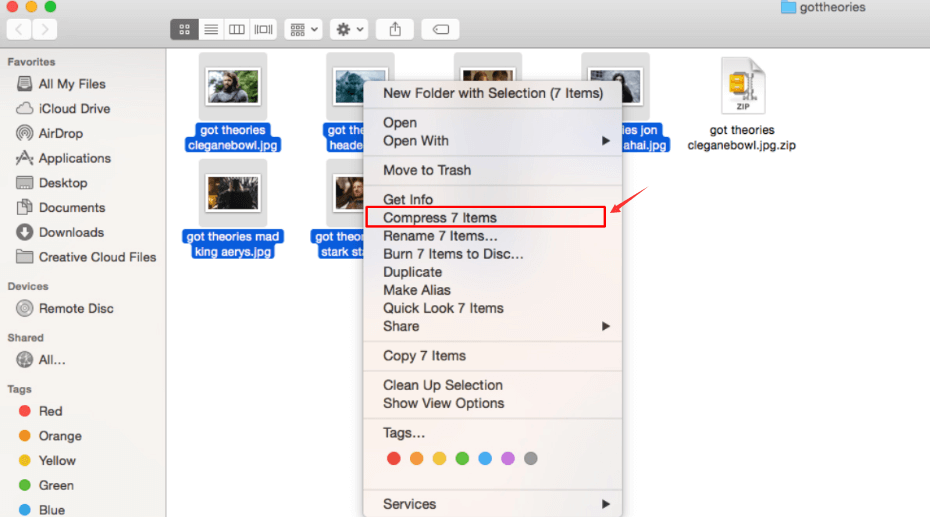This screenshot has height=517, width=930.
Task: Select Cover Flow view icon
Action: coord(264,30)
